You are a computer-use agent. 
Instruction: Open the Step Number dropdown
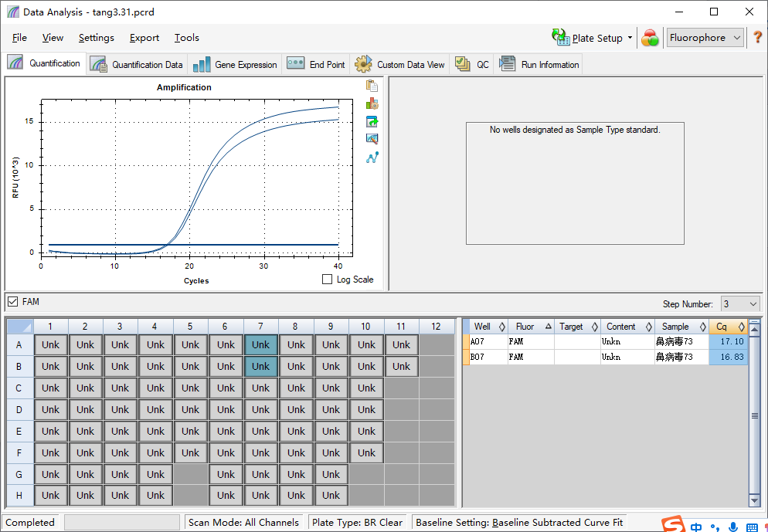pos(740,304)
